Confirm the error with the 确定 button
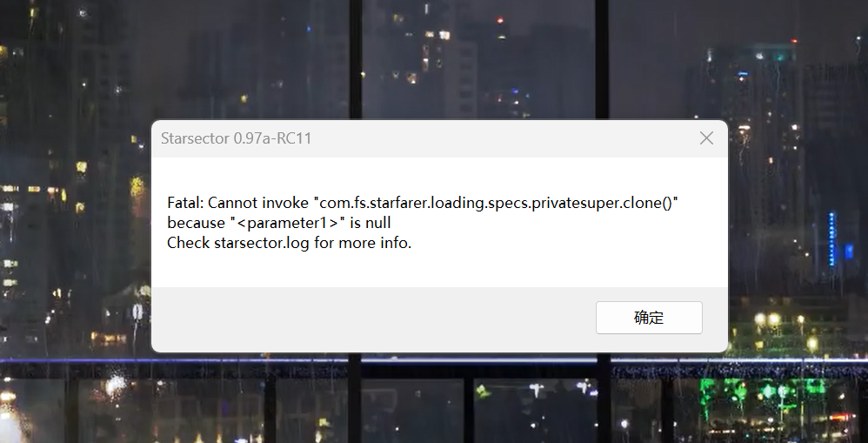Screen dimensions: 868x443 [649, 318]
